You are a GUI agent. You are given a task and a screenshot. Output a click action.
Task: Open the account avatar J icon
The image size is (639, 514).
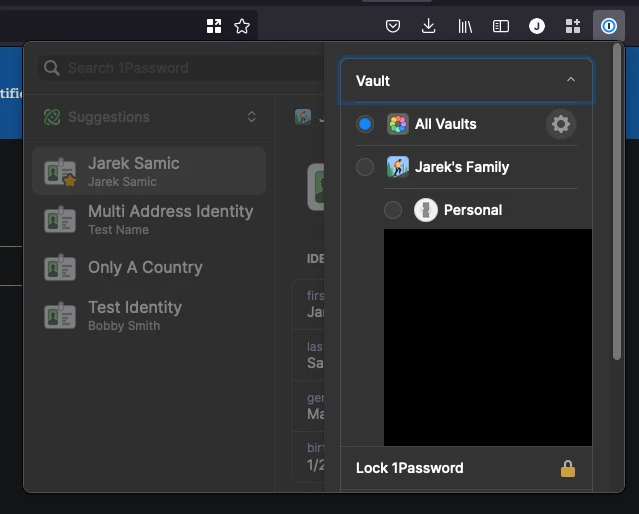tap(537, 26)
